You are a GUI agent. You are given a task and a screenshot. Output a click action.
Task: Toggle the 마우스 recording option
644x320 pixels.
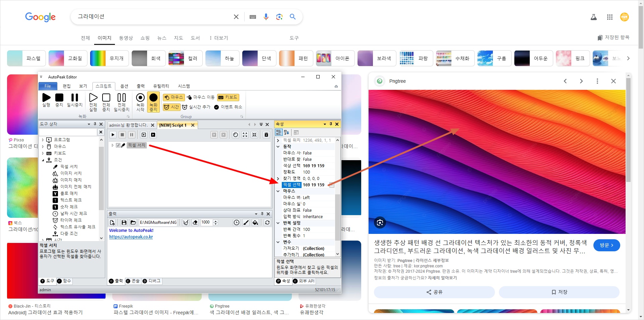pyautogui.click(x=174, y=97)
